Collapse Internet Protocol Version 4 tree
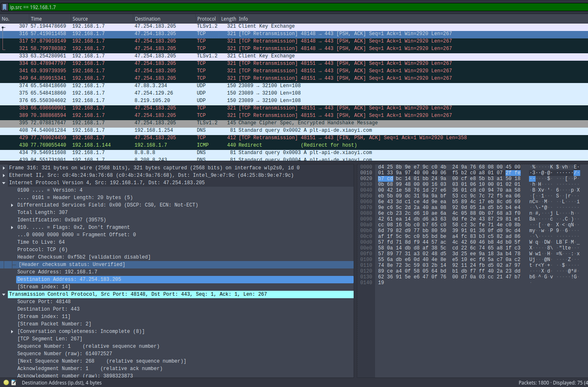The width and height of the screenshot is (588, 387). pyautogui.click(x=4, y=182)
